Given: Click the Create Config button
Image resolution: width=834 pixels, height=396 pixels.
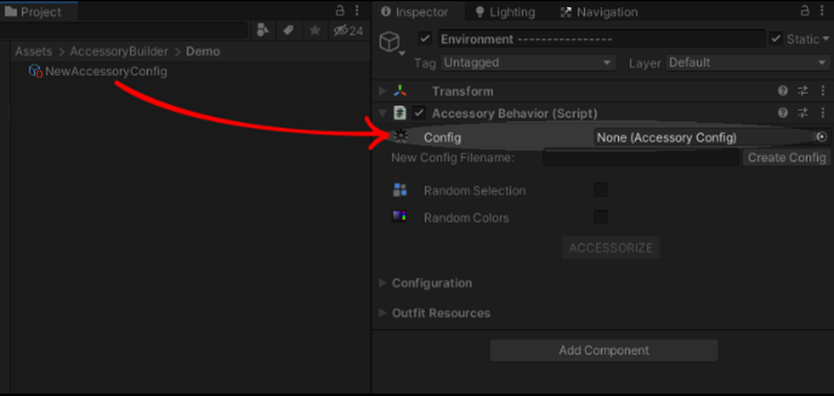Looking at the screenshot, I should pyautogui.click(x=786, y=157).
